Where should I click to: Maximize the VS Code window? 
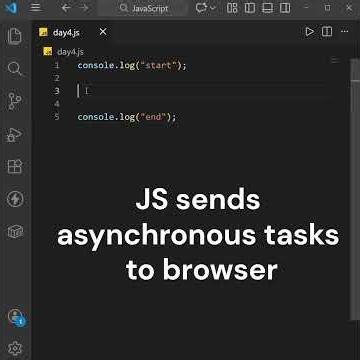coord(328,8)
